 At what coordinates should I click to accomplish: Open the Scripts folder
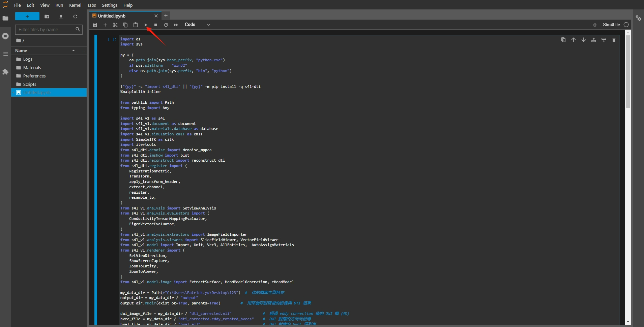(30, 84)
